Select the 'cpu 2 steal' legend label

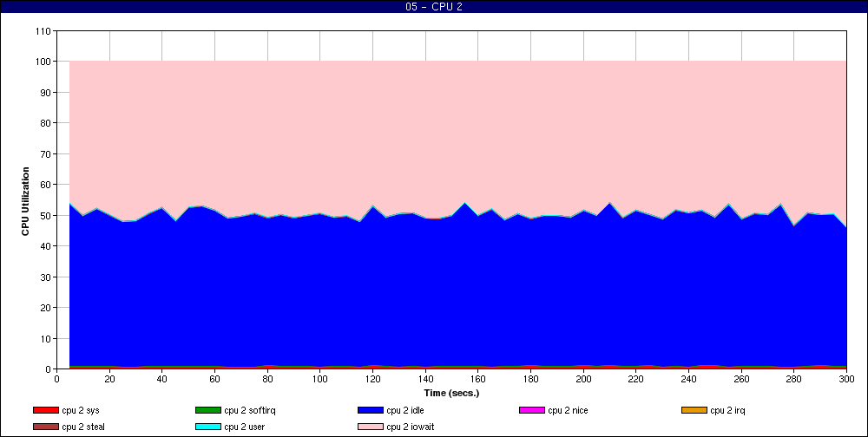point(83,427)
